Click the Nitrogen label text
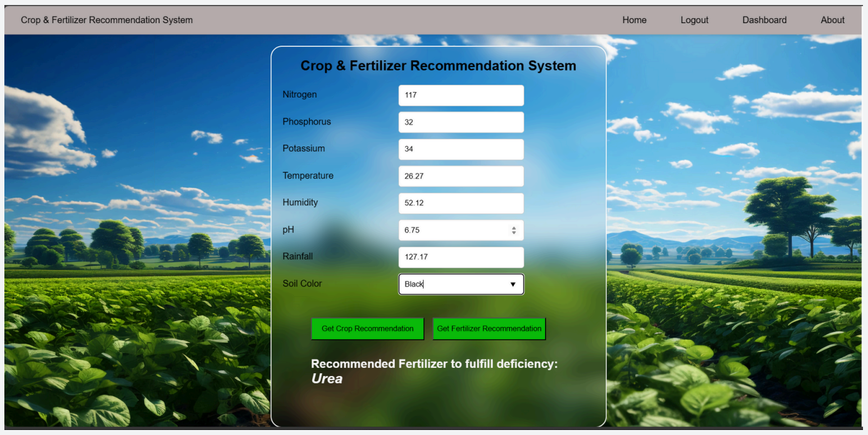The height and width of the screenshot is (435, 868). [300, 95]
